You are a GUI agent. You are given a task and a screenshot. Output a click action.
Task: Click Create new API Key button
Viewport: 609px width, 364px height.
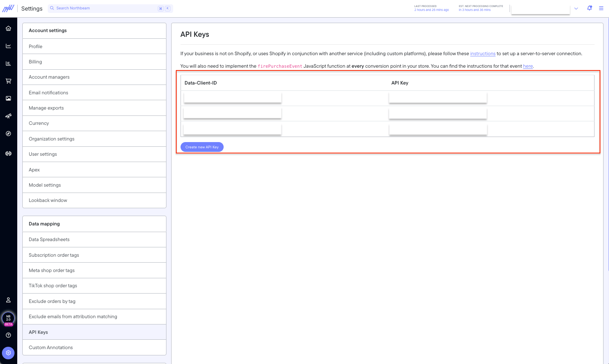(x=202, y=147)
